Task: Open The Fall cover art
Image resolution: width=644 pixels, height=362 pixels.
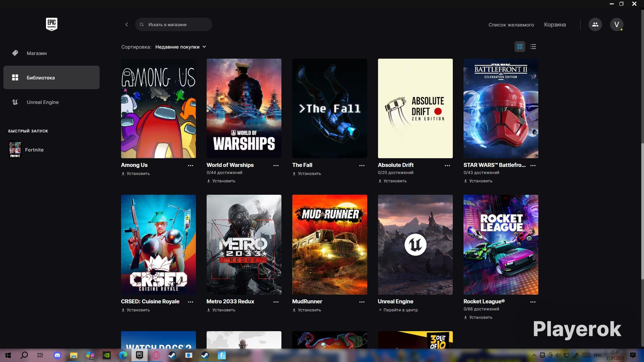Action: click(x=330, y=108)
